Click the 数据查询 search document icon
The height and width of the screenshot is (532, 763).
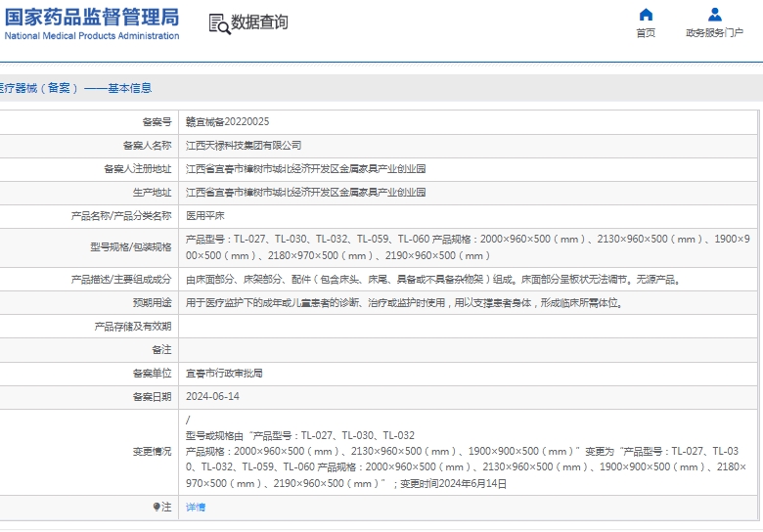(x=219, y=23)
